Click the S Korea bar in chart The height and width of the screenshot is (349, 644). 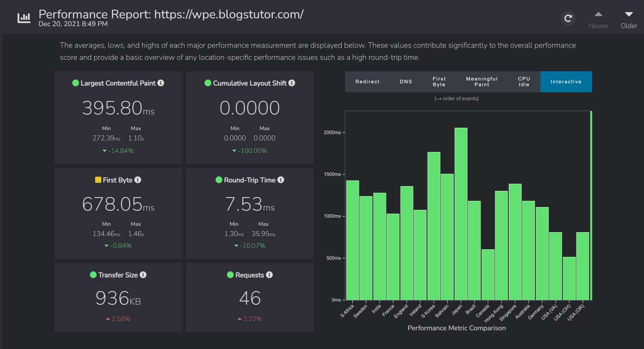point(434,226)
